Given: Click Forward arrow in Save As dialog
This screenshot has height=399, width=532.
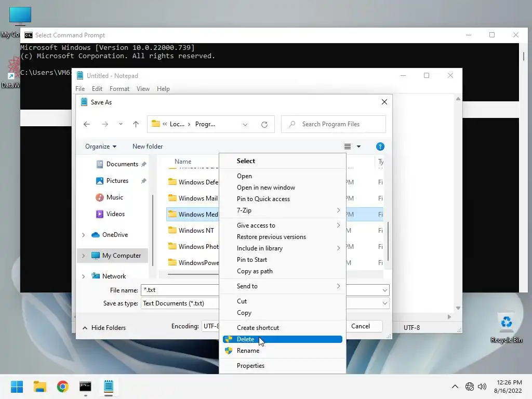Looking at the screenshot, I should 105,124.
